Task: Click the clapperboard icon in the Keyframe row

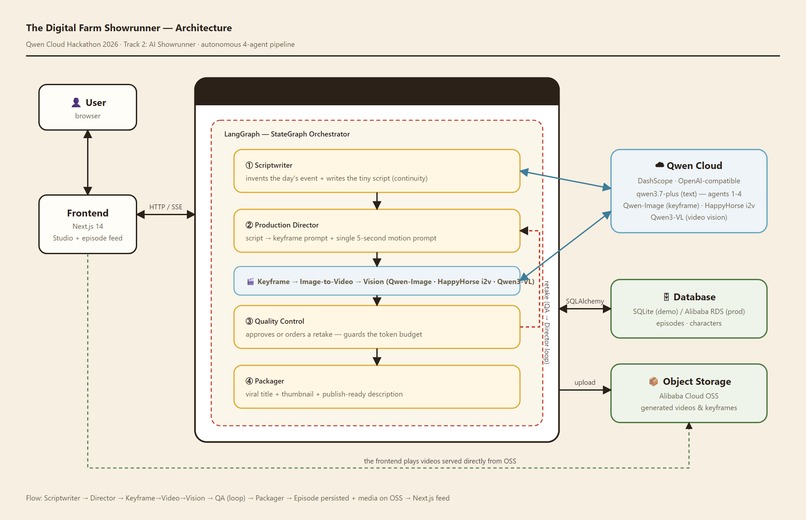Action: click(x=250, y=282)
